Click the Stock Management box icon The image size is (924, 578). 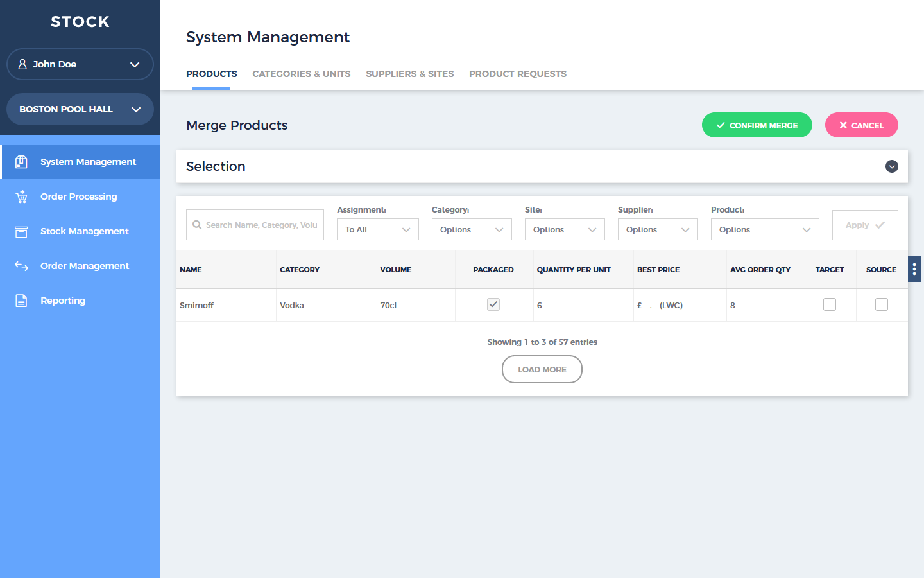(21, 231)
